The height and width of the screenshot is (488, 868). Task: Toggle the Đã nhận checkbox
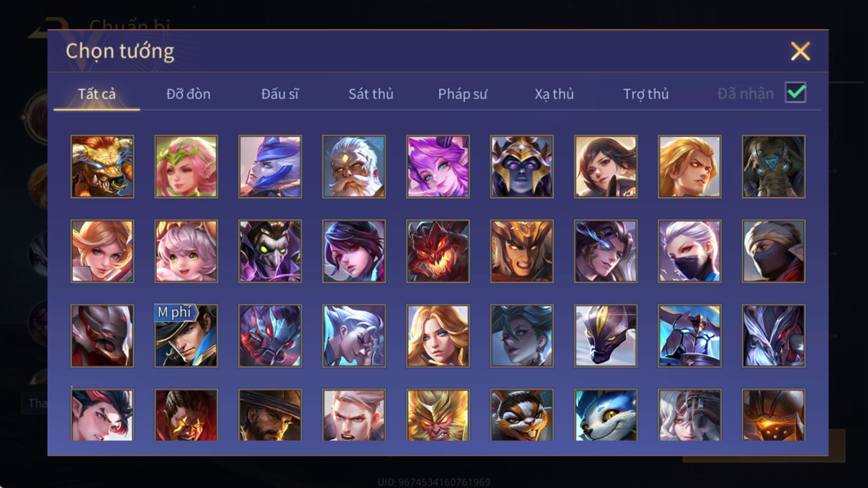pyautogui.click(x=795, y=93)
